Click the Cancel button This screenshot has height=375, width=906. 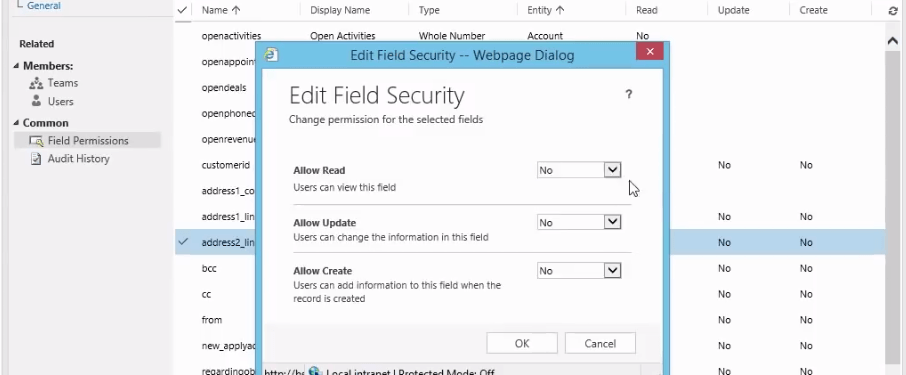(600, 343)
